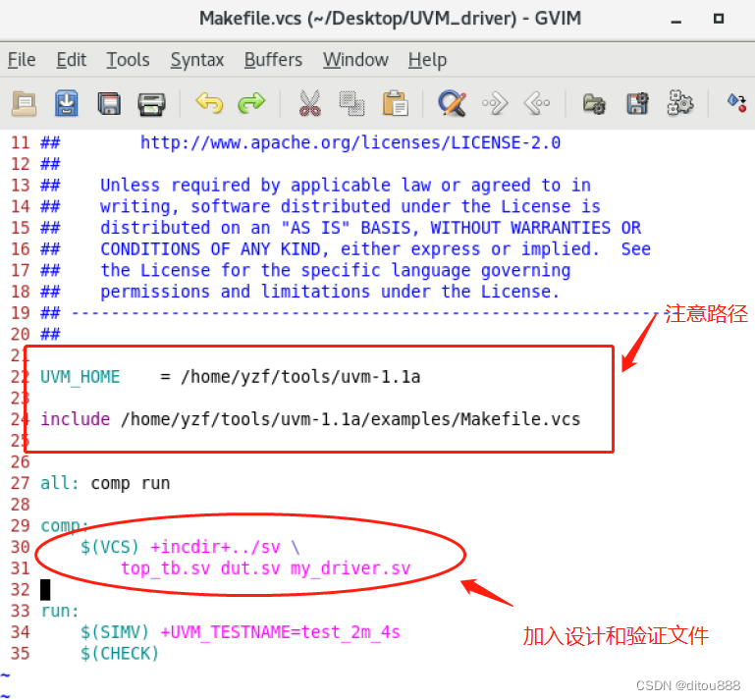
Task: Click dut.sv on line 31
Action: pyautogui.click(x=250, y=568)
